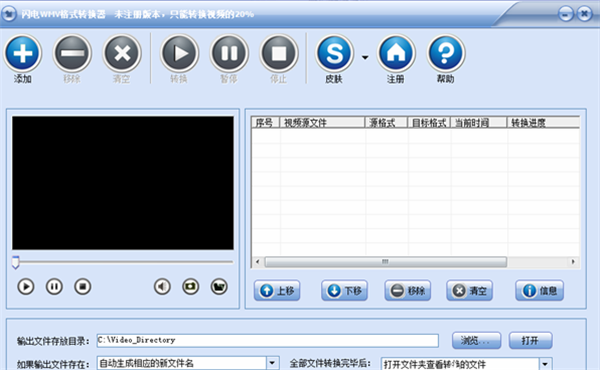Start conversion with the 转换 icon
Image resolution: width=600 pixels, height=370 pixels.
179,53
